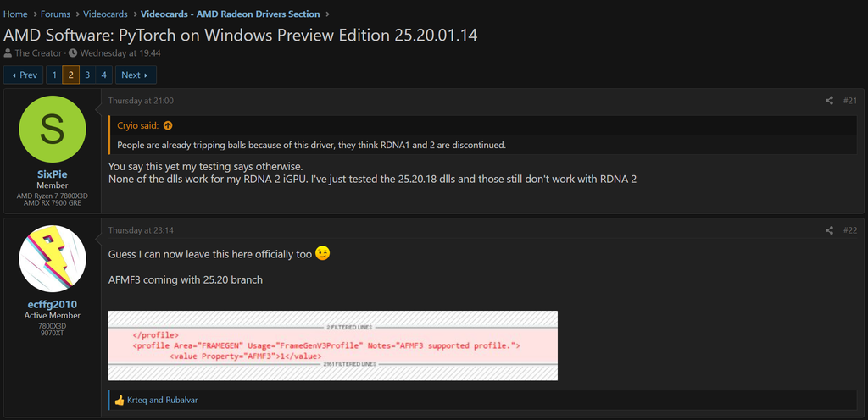This screenshot has height=420, width=868.
Task: Open Videocards - AMD Radeon Drivers Section
Action: [230, 14]
